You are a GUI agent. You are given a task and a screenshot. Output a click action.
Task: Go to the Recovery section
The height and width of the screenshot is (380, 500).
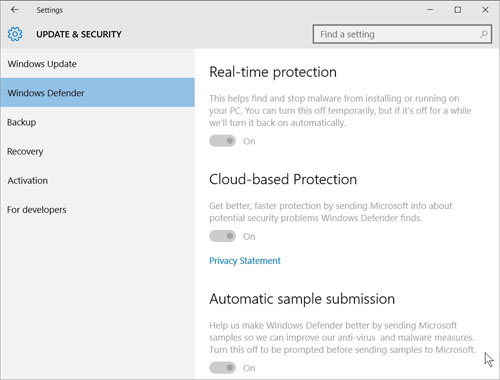(x=97, y=151)
